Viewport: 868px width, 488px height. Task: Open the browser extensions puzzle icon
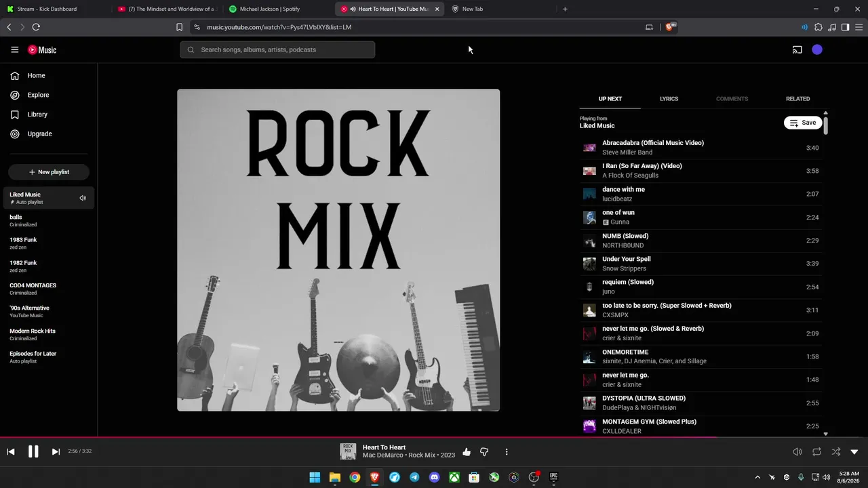818,27
